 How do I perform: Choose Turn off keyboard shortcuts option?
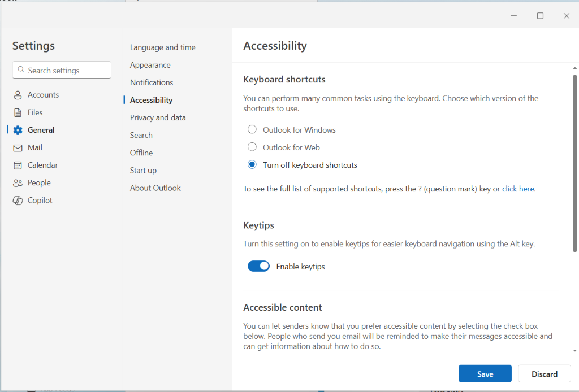252,165
